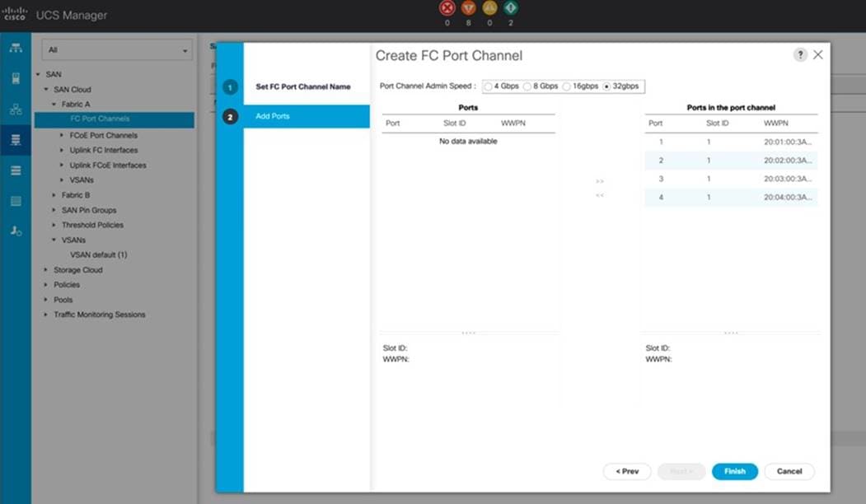Screen dimensions: 866x504
Task: Expand SAN Pin Groups node
Action: [x=54, y=210]
